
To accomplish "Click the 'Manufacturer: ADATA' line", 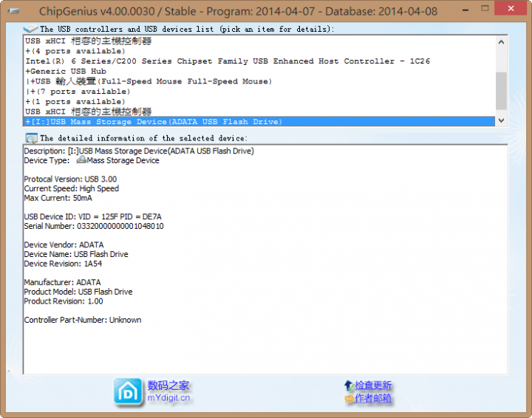I will point(62,282).
